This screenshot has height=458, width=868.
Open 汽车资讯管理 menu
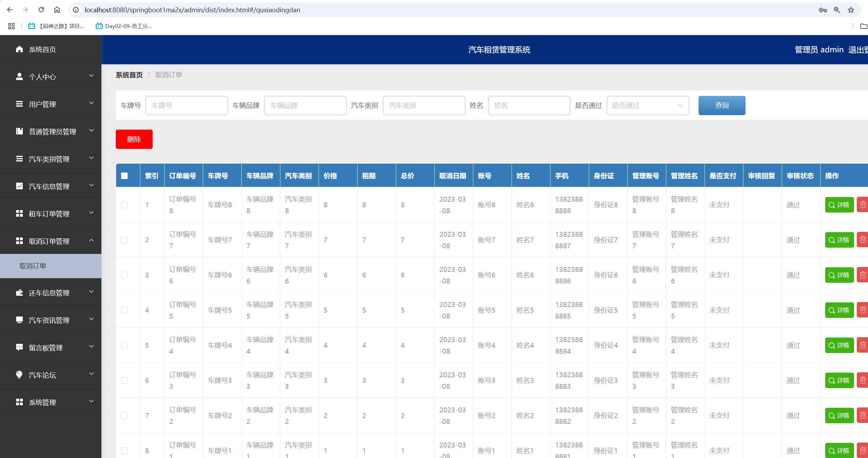pos(51,320)
